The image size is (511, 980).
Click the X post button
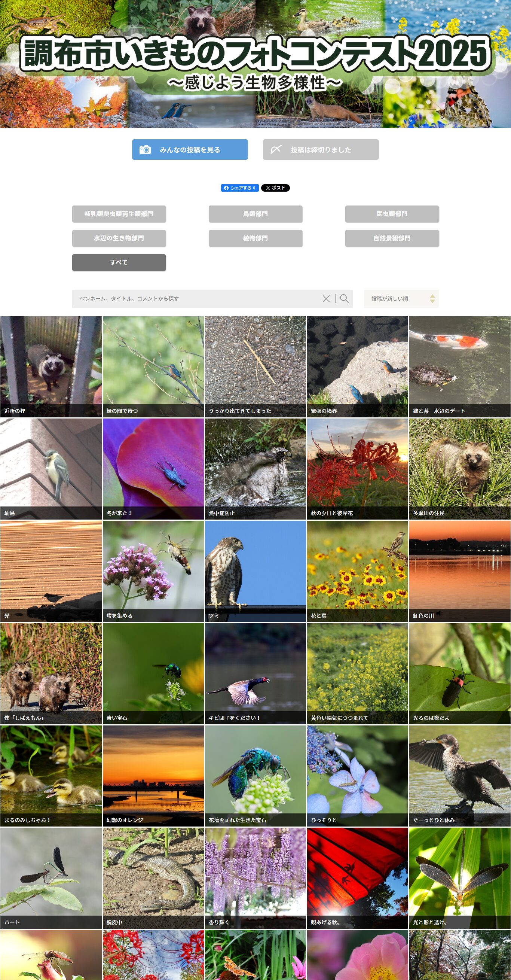[x=275, y=188]
